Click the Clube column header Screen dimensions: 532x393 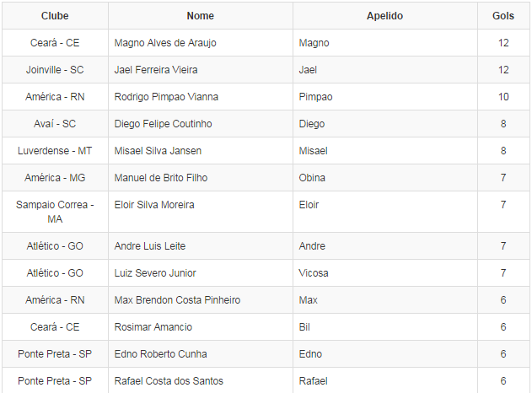pos(55,16)
